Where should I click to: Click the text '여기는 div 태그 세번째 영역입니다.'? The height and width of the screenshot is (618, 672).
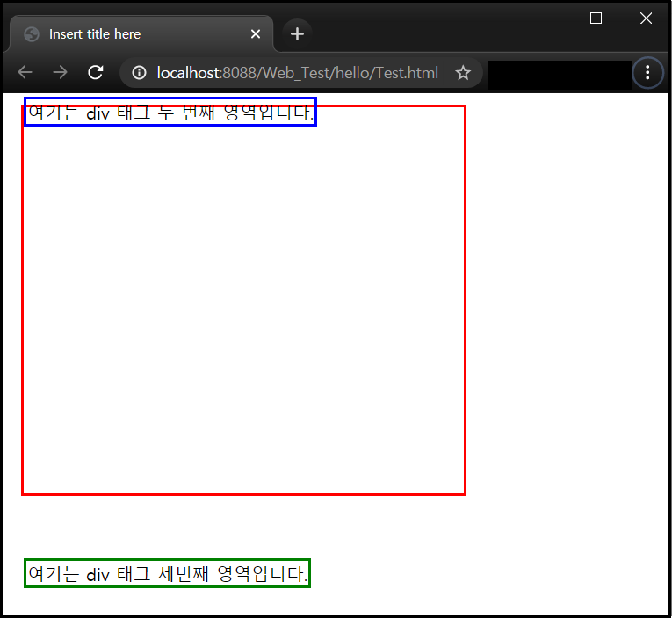[168, 573]
